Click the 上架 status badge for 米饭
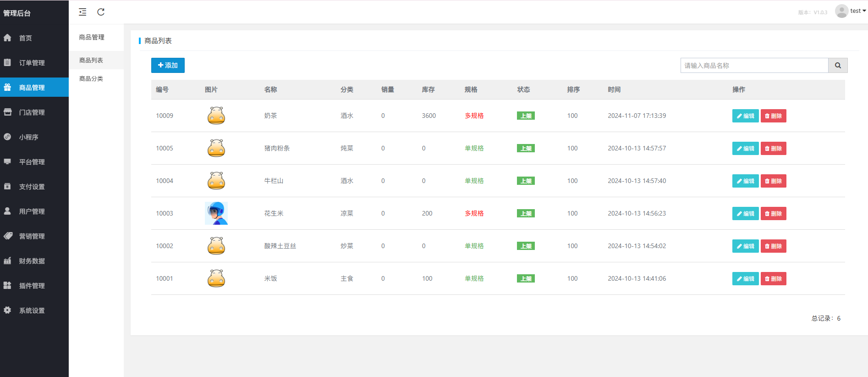This screenshot has width=868, height=377. [526, 279]
